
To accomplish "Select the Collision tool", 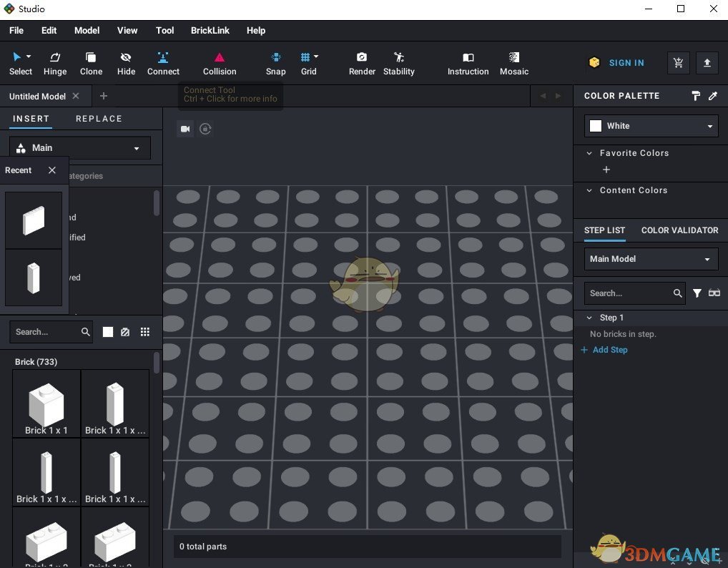I will [x=219, y=63].
